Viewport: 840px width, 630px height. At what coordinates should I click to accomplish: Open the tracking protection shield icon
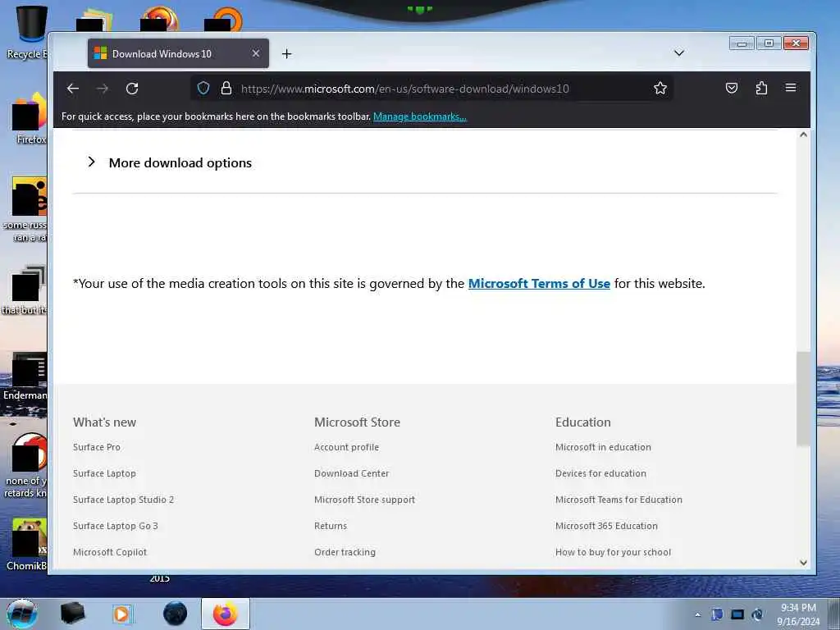pos(203,88)
